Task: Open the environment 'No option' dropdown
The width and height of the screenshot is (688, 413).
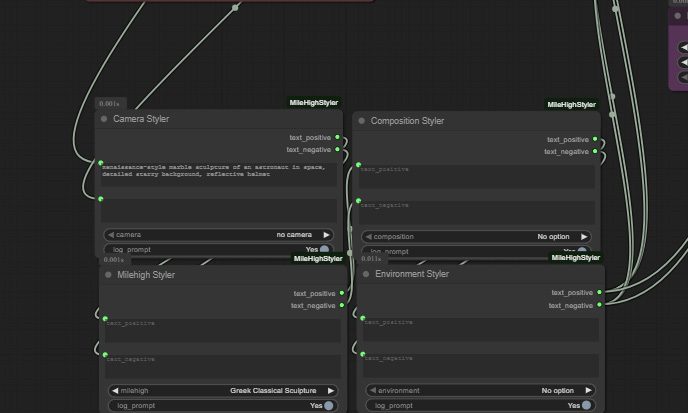Action: click(x=480, y=390)
